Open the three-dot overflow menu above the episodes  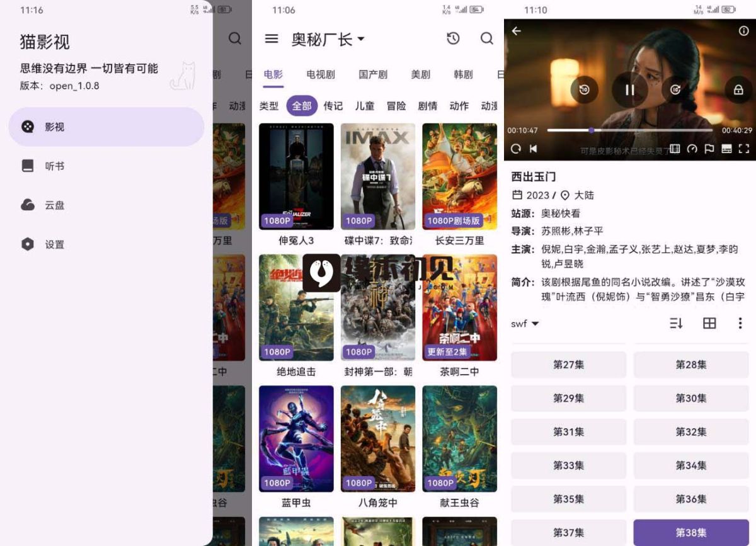740,323
